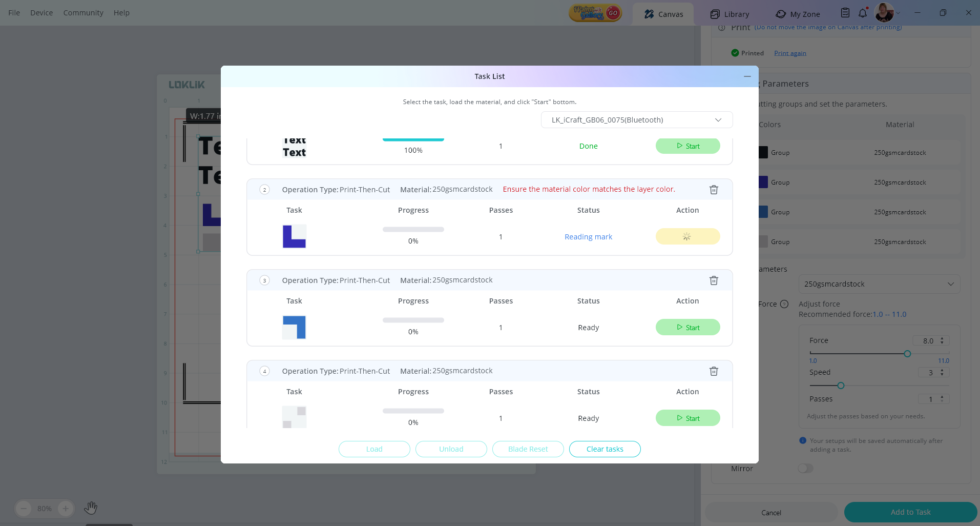The image size is (980, 526).
Task: Remove task 4 using trash icon
Action: point(714,371)
